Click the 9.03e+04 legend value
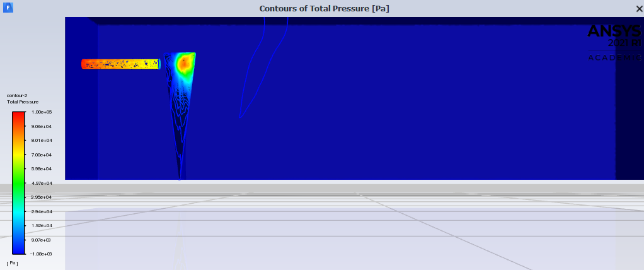 pyautogui.click(x=42, y=126)
